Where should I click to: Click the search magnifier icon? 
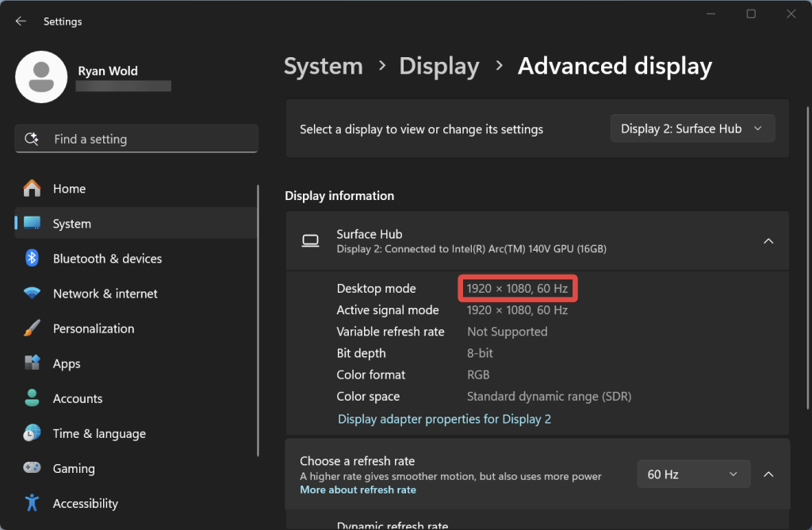coord(32,139)
